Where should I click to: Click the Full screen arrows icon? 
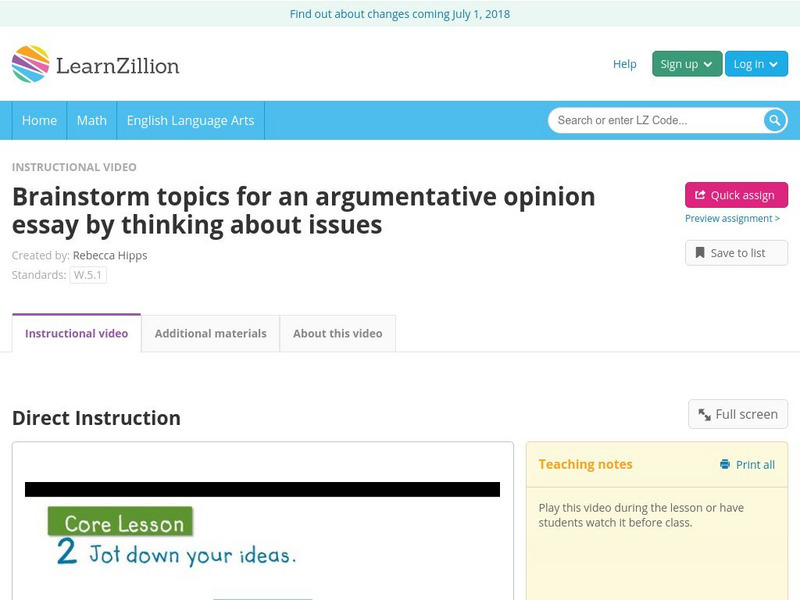coord(704,413)
